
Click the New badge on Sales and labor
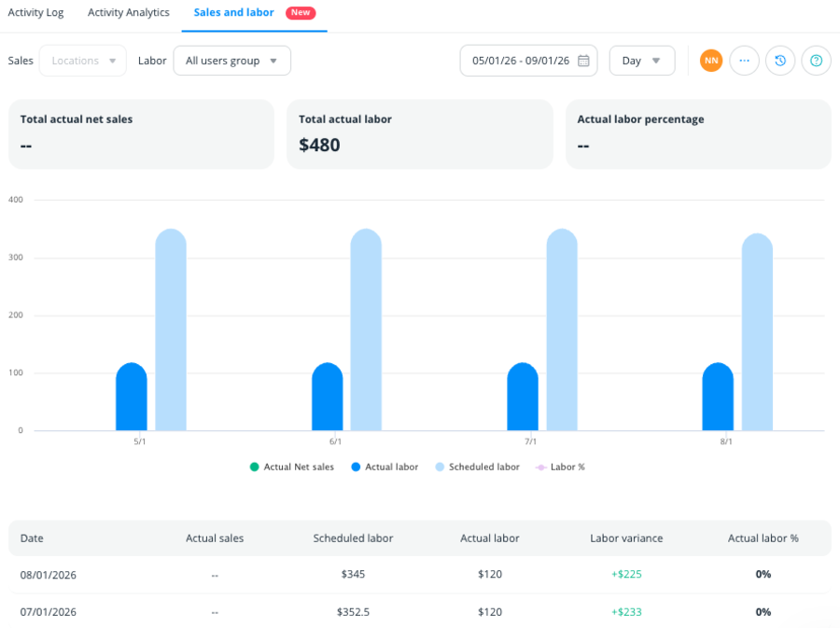tap(301, 12)
